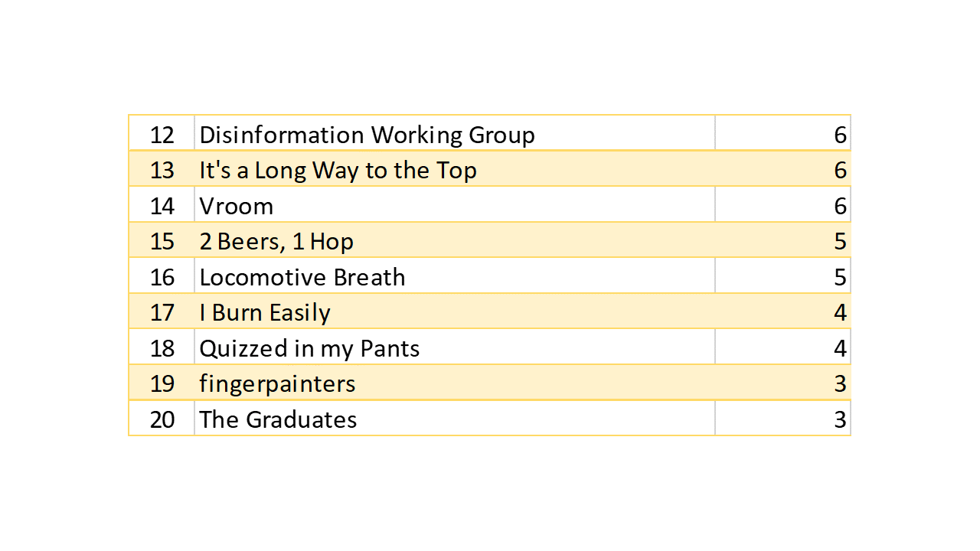Select the Locomotive Breath cell
Viewport: 980px width, 551px height.
302,277
